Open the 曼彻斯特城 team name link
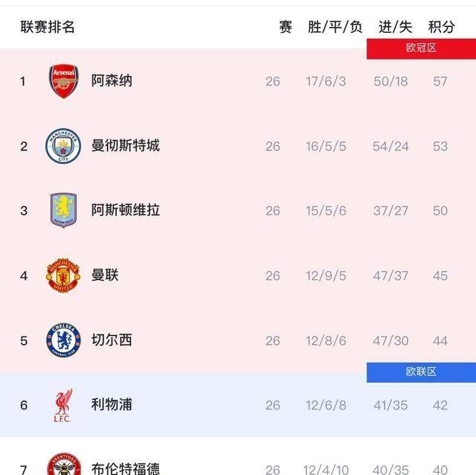This screenshot has width=476, height=475. (125, 145)
